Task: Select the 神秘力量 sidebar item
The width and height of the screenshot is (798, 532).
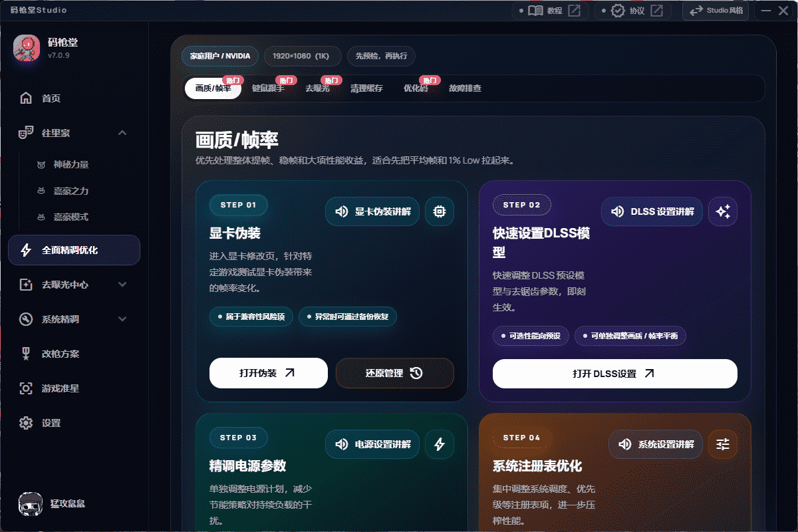Action: [70, 164]
